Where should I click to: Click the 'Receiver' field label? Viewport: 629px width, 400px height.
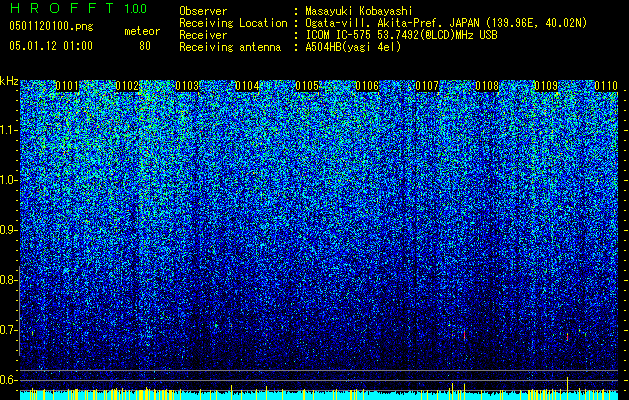pyautogui.click(x=203, y=35)
